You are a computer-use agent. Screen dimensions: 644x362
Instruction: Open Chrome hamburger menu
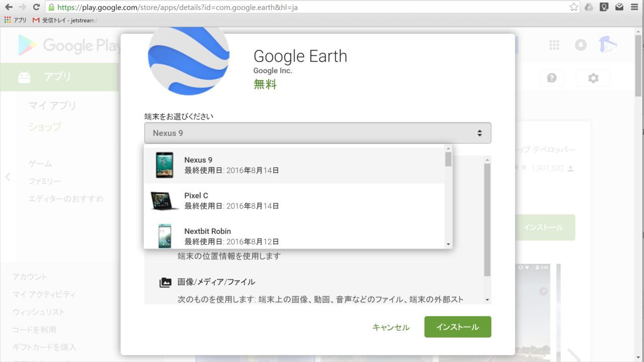pyautogui.click(x=634, y=7)
